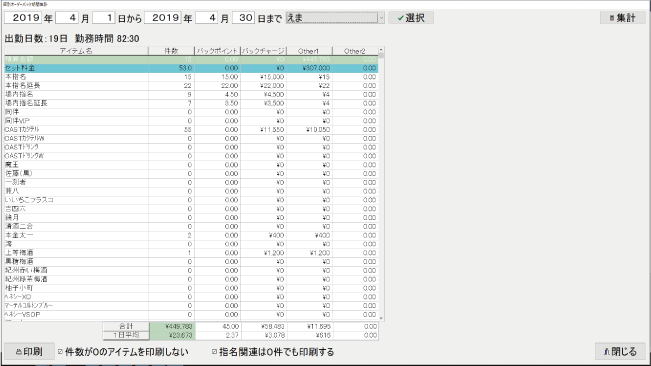The height and width of the screenshot is (366, 651).
Task: Click the バックチャージ column header
Action: coord(263,51)
